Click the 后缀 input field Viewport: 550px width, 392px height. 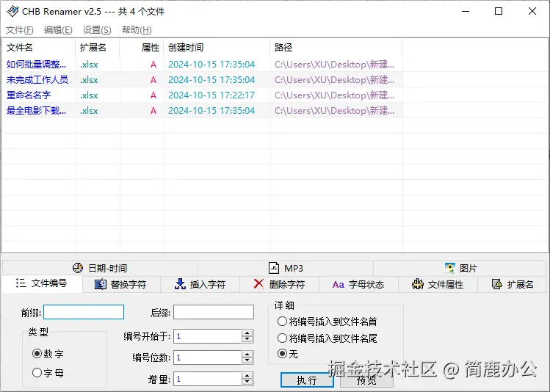click(214, 312)
